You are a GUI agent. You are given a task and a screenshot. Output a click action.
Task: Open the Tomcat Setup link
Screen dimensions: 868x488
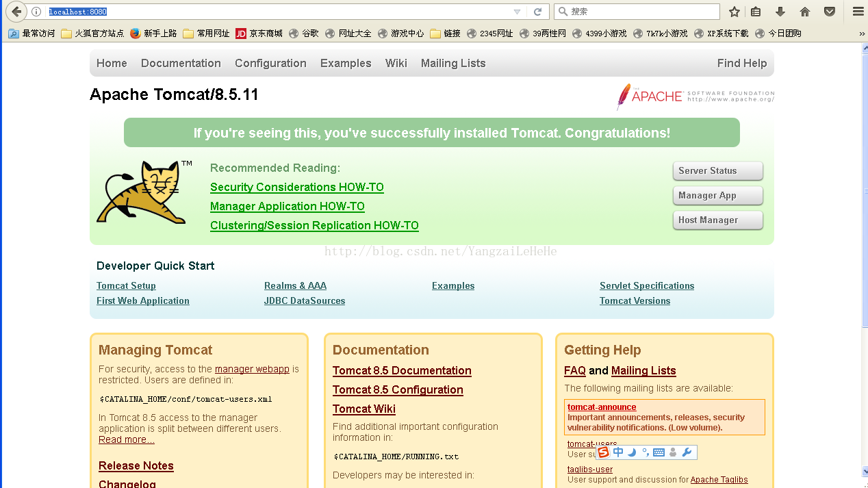click(x=126, y=286)
